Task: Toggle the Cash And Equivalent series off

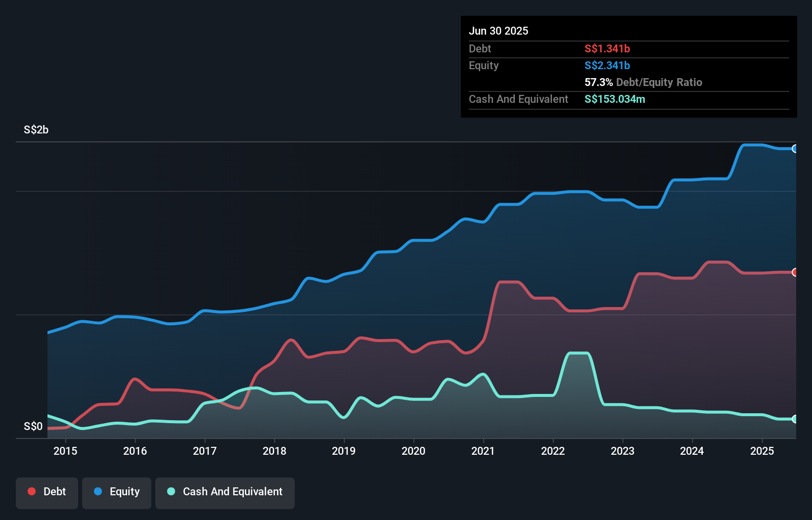Action: (225, 491)
